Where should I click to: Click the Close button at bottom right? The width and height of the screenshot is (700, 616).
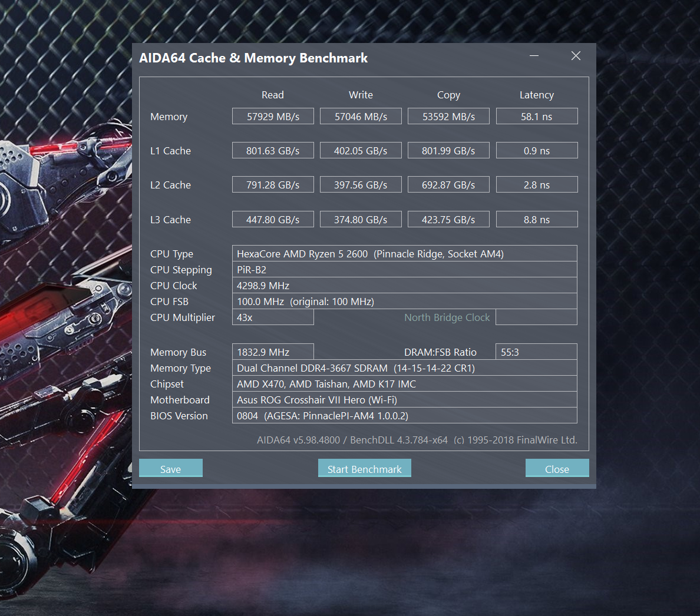pos(557,468)
